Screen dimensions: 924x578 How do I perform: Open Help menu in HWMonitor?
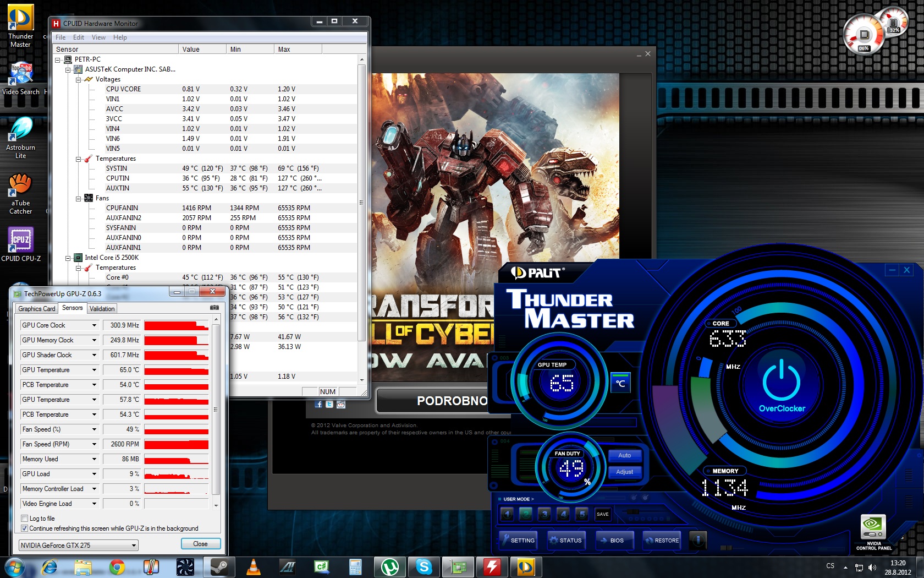pos(120,37)
